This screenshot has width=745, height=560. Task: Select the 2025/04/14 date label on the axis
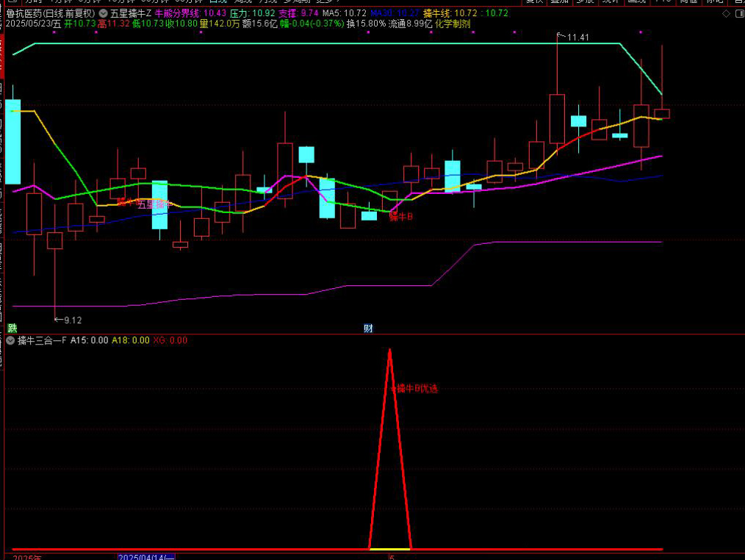(146, 557)
